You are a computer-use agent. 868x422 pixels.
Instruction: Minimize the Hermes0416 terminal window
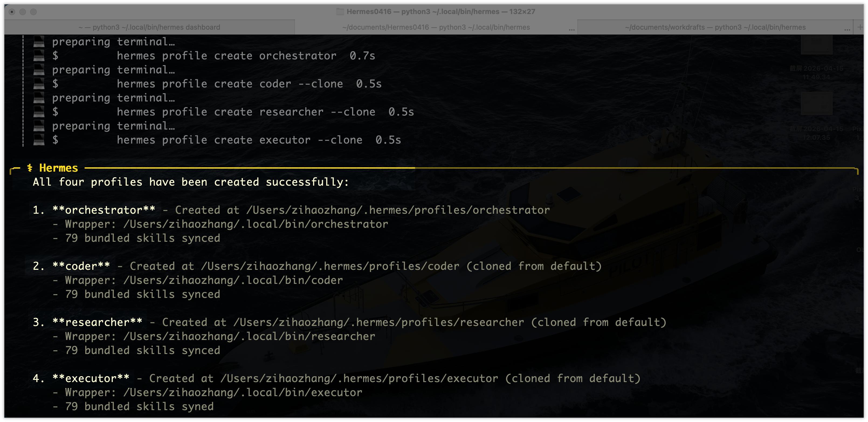click(23, 12)
